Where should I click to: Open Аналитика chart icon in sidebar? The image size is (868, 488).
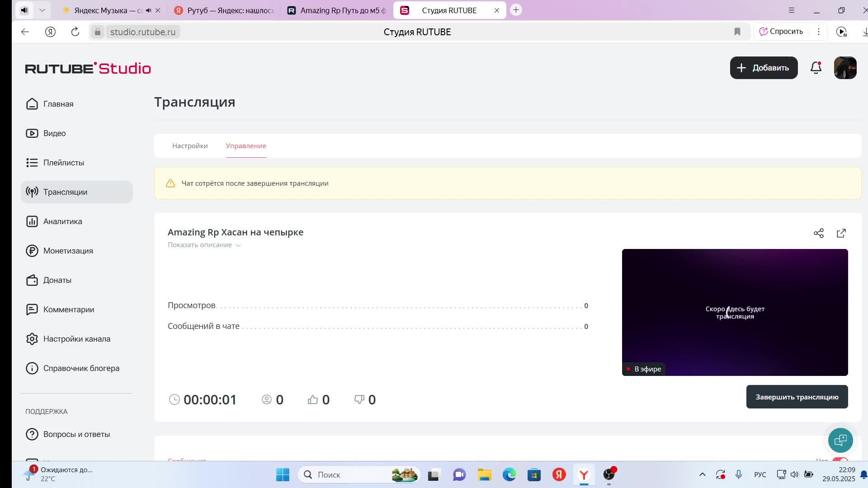pyautogui.click(x=32, y=221)
